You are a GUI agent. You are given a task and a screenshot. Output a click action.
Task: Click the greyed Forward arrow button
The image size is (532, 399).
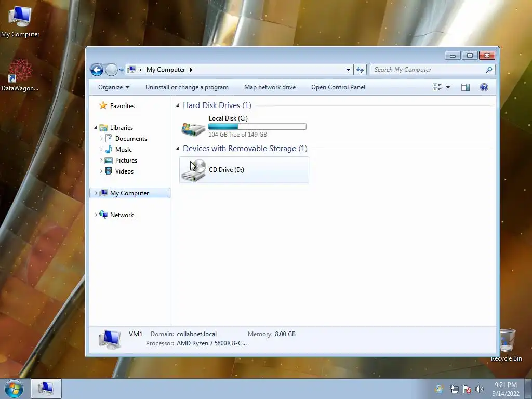(x=111, y=70)
